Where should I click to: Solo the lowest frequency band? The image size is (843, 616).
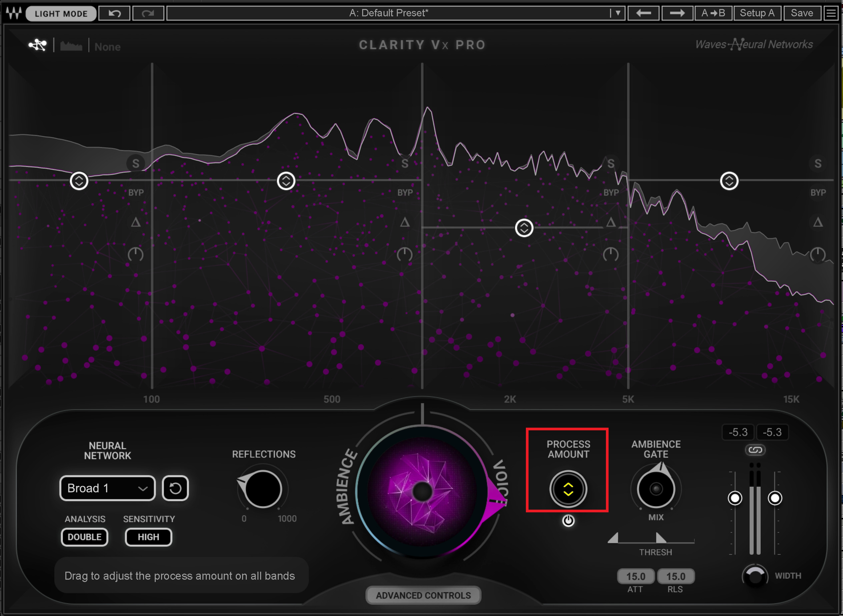tap(136, 163)
